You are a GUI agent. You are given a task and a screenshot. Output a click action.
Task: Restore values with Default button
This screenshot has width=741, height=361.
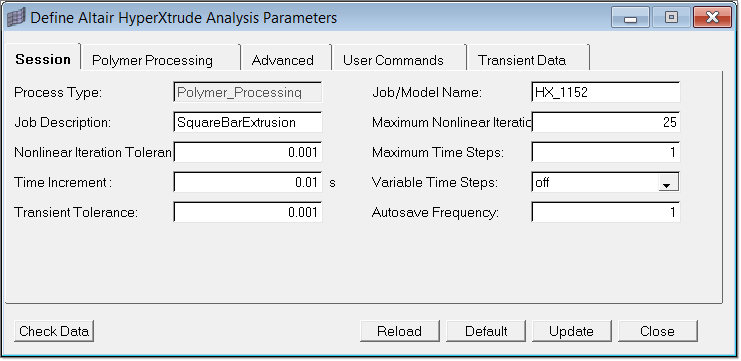pyautogui.click(x=486, y=331)
